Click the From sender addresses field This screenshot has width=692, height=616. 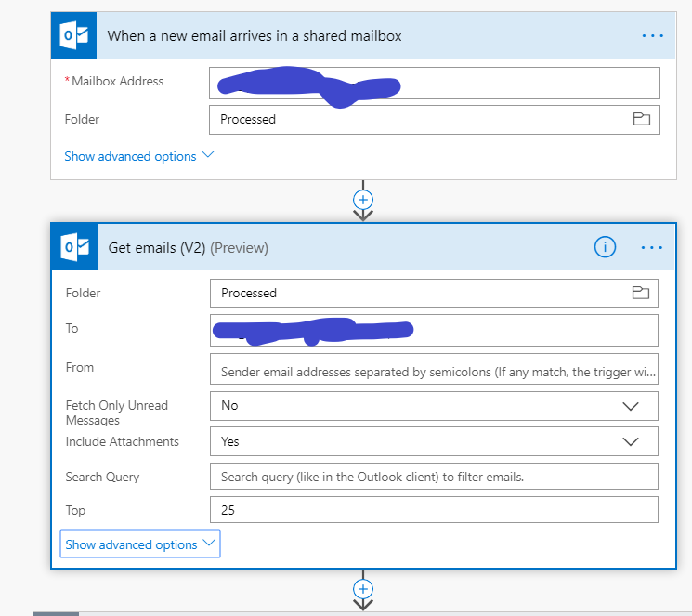(434, 369)
